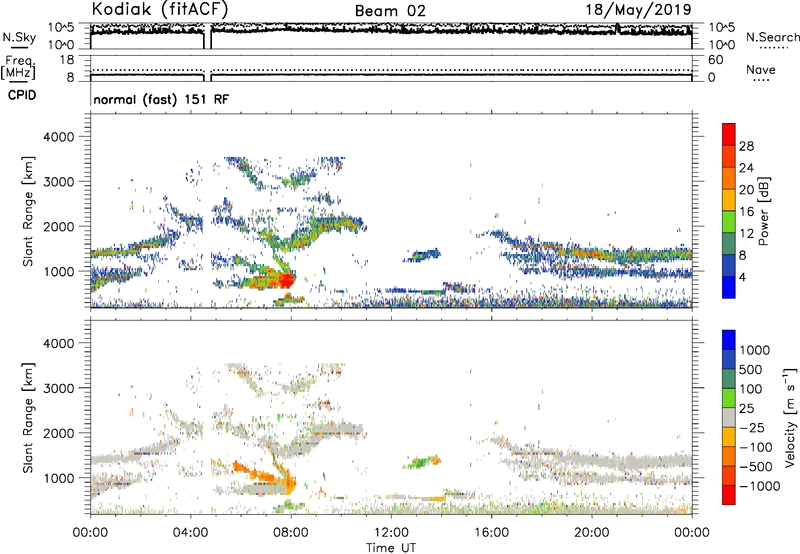Viewport: 800px width, 554px height.
Task: Click the 'CPID' row label
Action: (22, 95)
